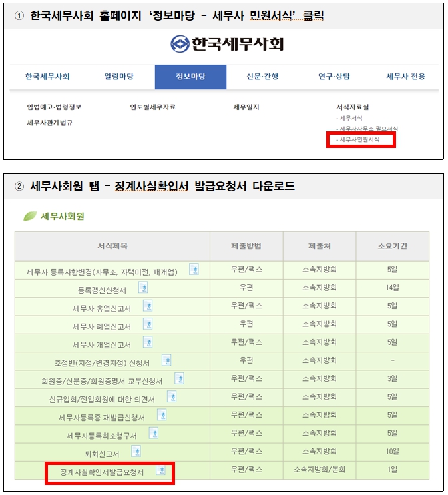448x495 pixels.
Task: Click the 소속지방회/본회 submission cell
Action: pos(320,470)
